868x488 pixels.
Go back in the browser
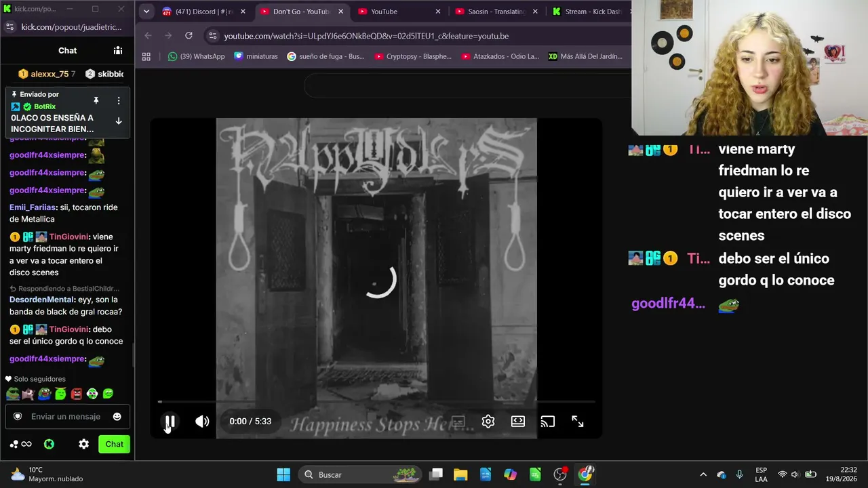click(x=148, y=35)
